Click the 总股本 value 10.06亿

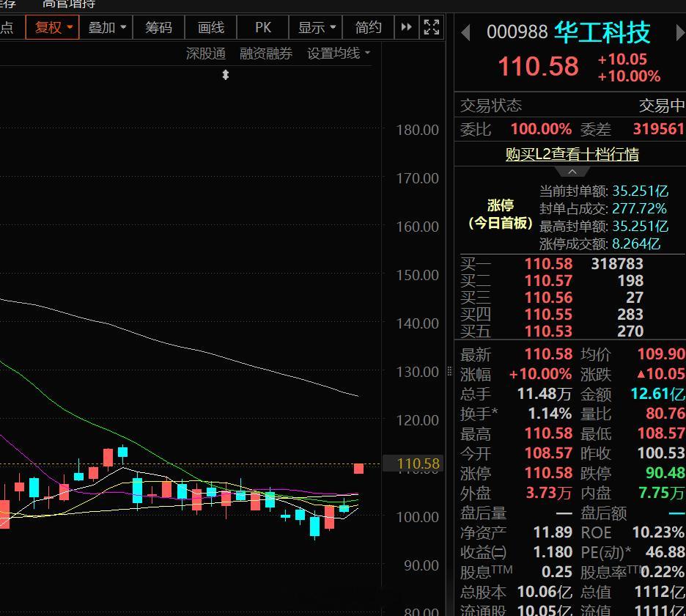click(545, 592)
